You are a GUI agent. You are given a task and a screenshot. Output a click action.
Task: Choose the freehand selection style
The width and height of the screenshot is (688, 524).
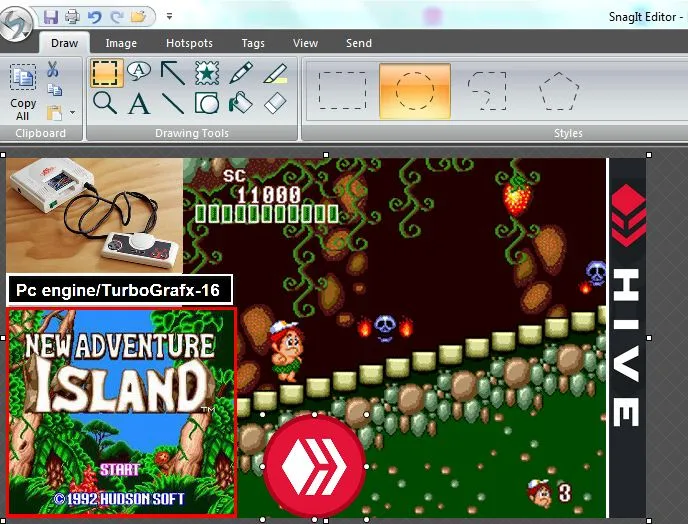pyautogui.click(x=487, y=91)
